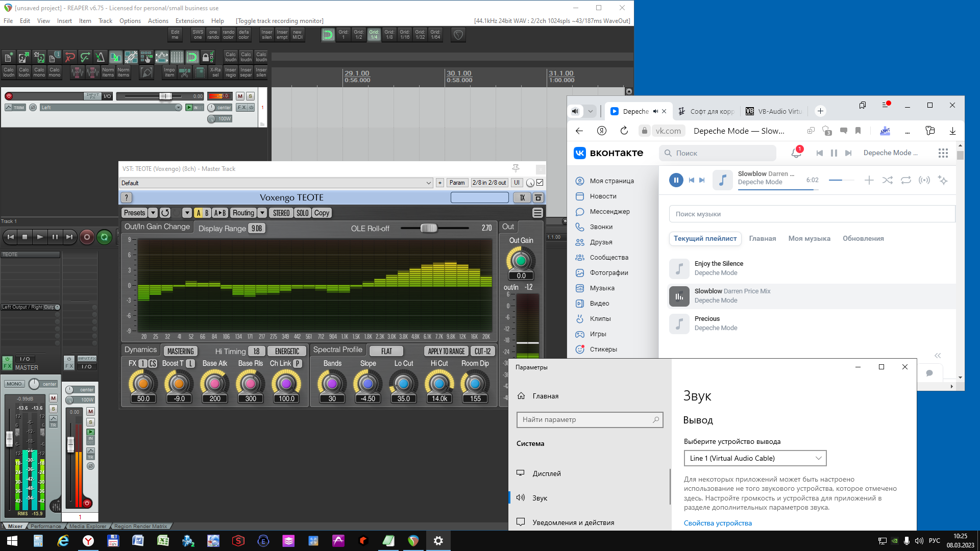Open the TEOTE main menu hamburger icon
The image size is (980, 551).
click(537, 213)
